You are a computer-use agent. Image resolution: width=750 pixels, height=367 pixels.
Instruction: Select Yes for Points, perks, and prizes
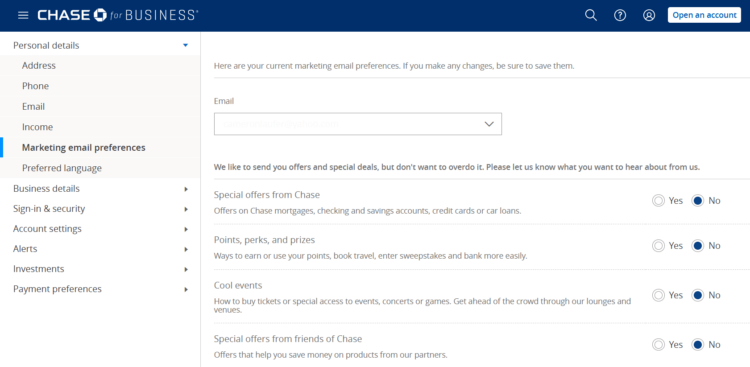(x=659, y=245)
